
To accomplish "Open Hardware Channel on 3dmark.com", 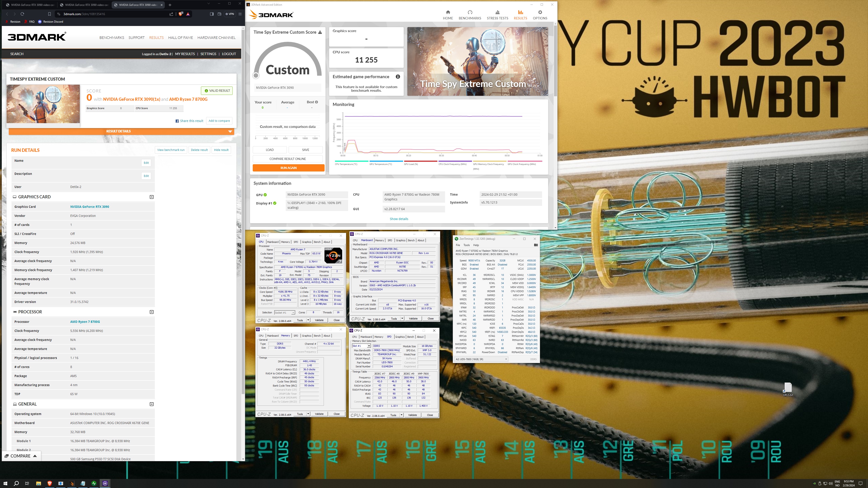I will pos(216,38).
